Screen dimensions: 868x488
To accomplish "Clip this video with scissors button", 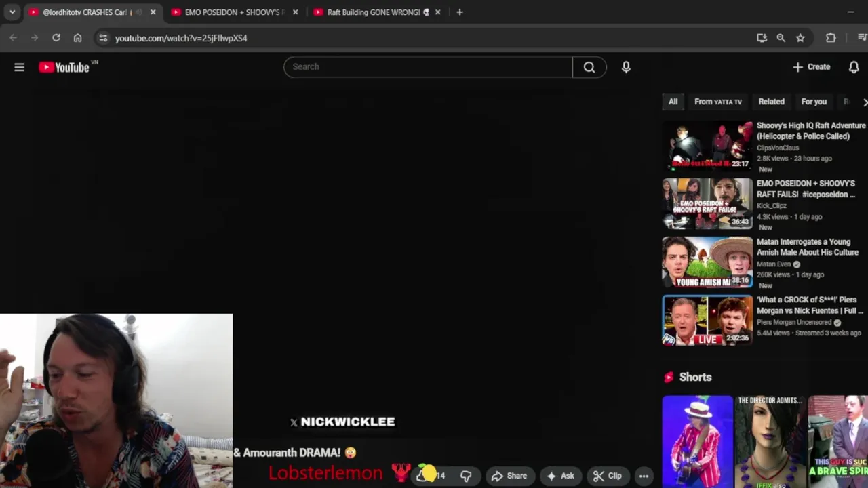I will [x=608, y=476].
